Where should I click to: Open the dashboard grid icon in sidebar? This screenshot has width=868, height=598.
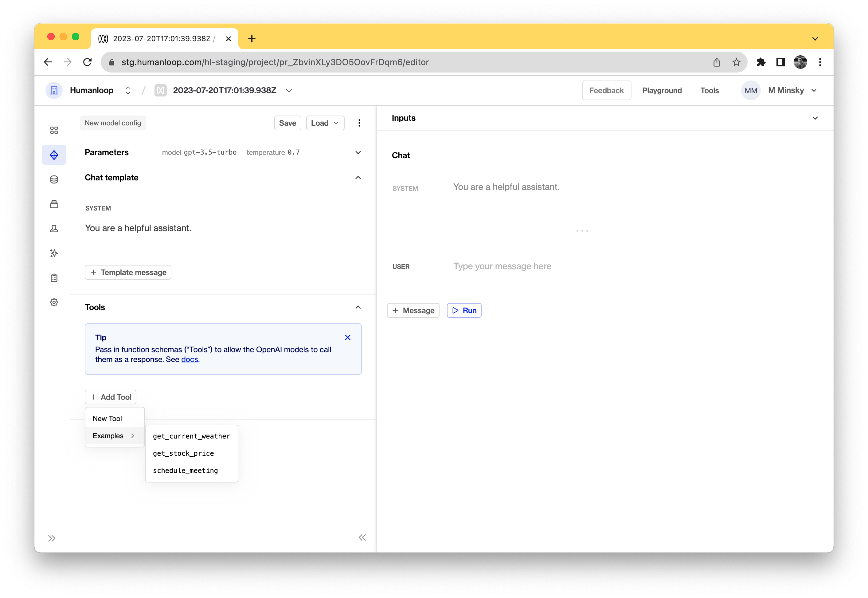[54, 130]
